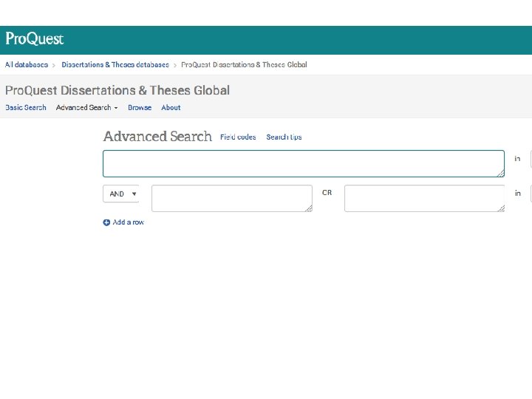Open the Field codes link
Image resolution: width=532 pixels, height=399 pixels.
(238, 137)
